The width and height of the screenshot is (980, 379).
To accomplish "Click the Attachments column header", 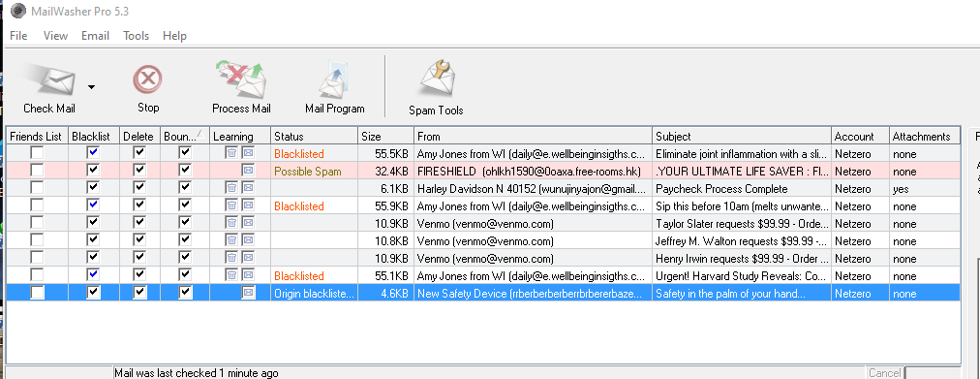I will [x=925, y=137].
